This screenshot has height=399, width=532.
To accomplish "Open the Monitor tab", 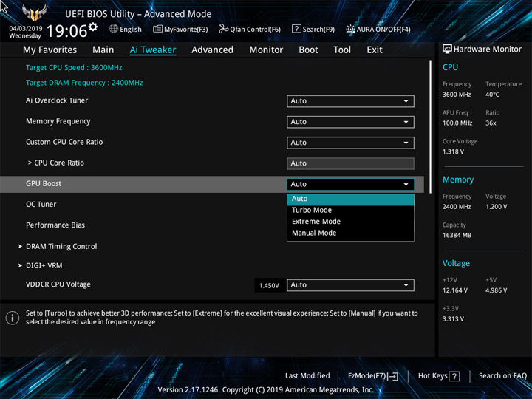I will tap(266, 50).
